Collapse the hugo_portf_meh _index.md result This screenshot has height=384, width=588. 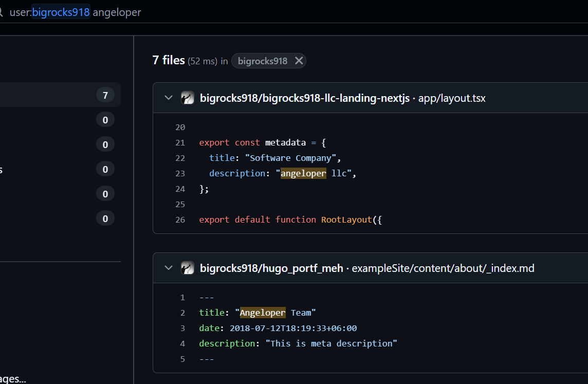tap(169, 268)
